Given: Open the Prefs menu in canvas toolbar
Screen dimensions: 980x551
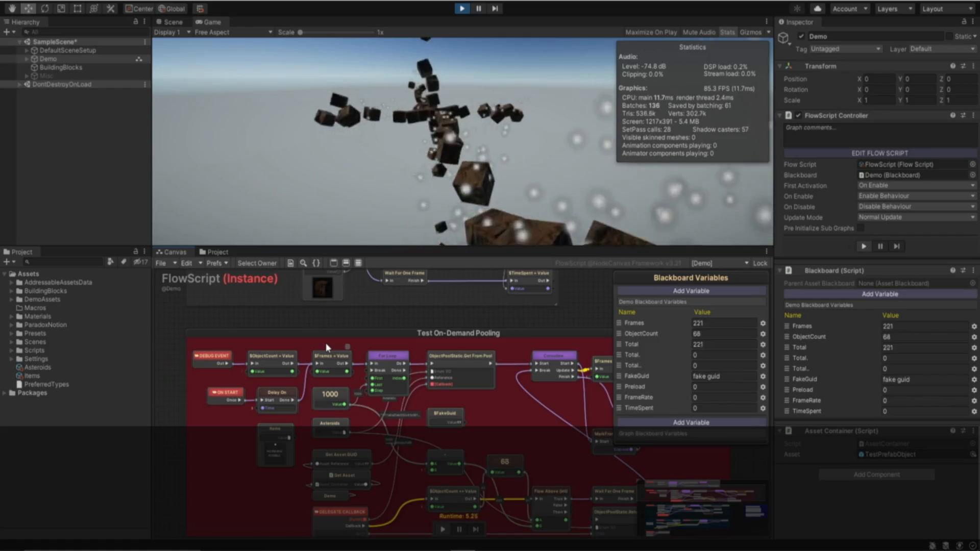Looking at the screenshot, I should (217, 263).
